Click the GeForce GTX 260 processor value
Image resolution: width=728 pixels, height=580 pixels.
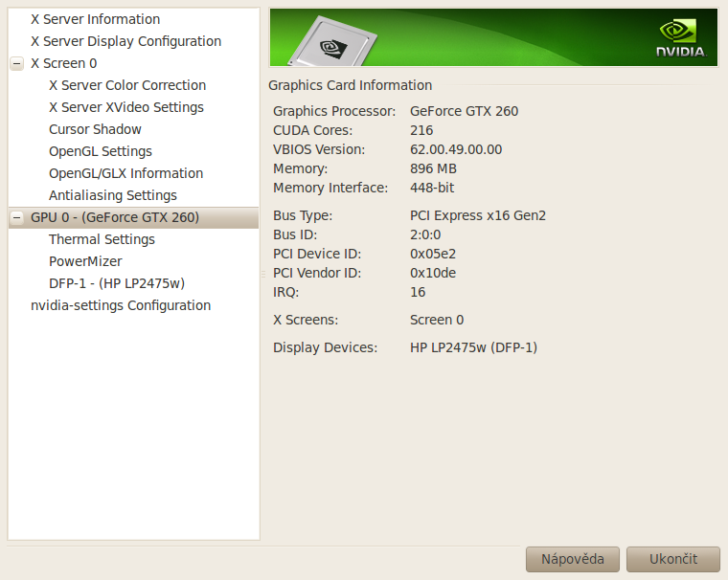click(x=464, y=111)
